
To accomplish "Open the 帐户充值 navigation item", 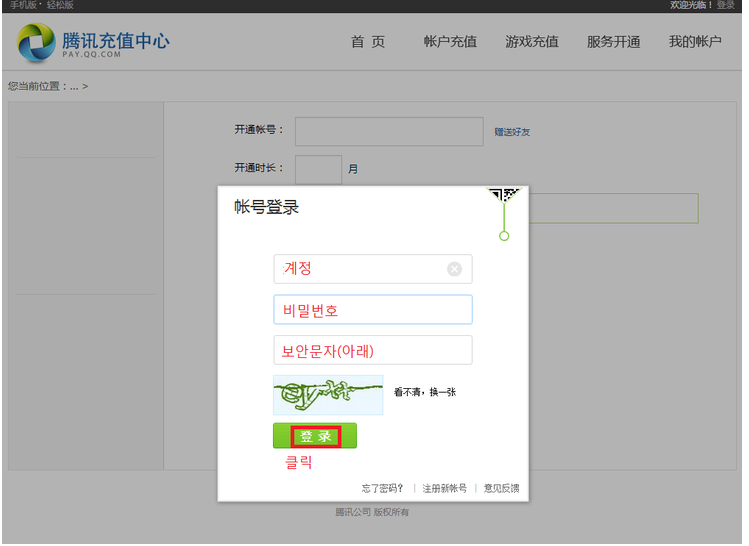I will 450,42.
